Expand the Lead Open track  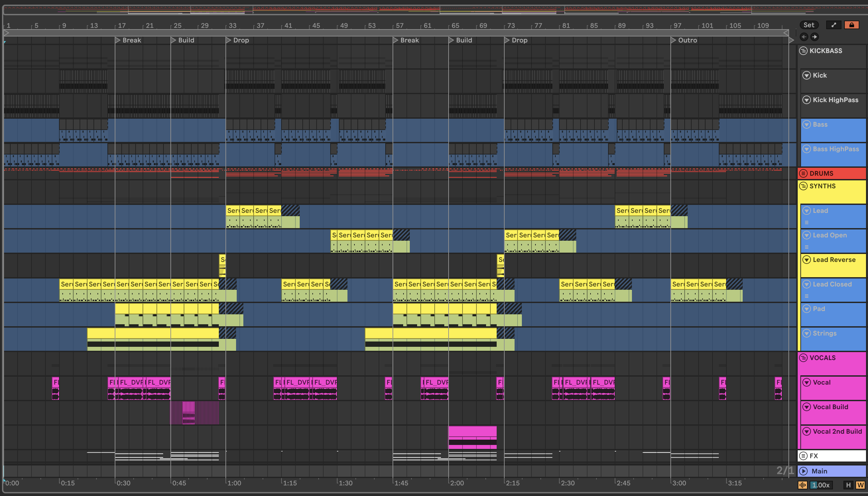[806, 235]
